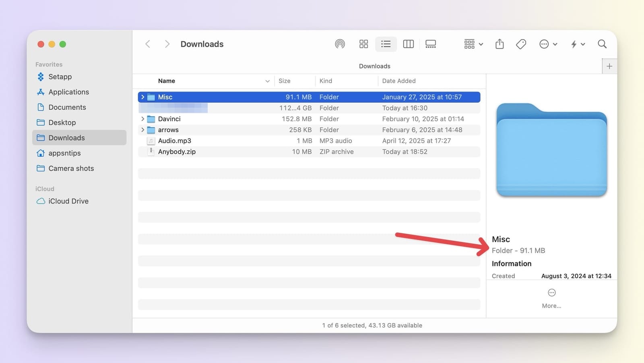Screen dimensions: 644x363
Task: Click the Quick Actions lightning icon
Action: click(575, 44)
